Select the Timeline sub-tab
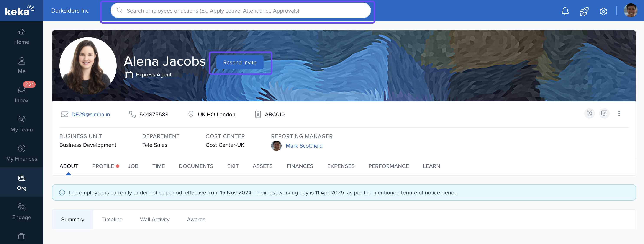Viewport: 644px width, 244px height. (112, 219)
